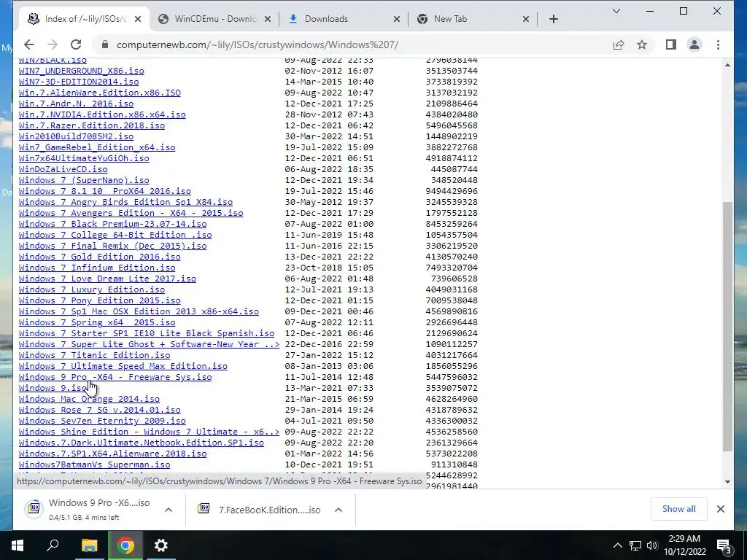Image resolution: width=747 pixels, height=560 pixels.
Task: Download Windows Sev7en Eternity 2009.iso
Action: (102, 421)
